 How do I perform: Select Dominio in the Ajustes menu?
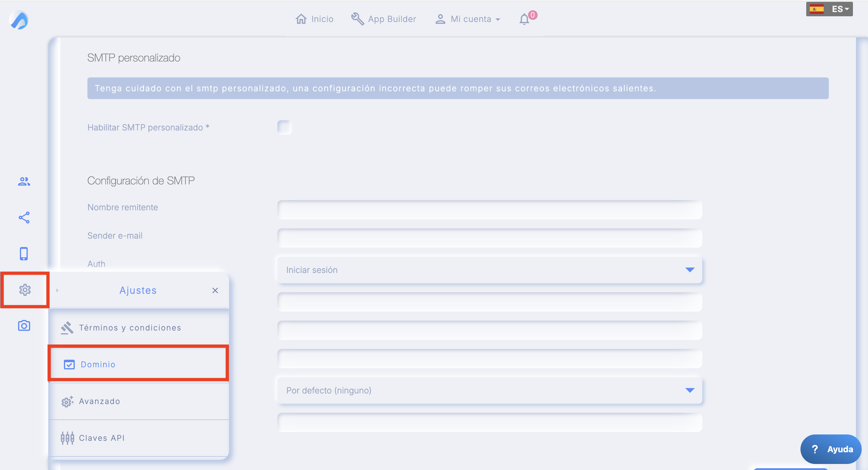[139, 364]
